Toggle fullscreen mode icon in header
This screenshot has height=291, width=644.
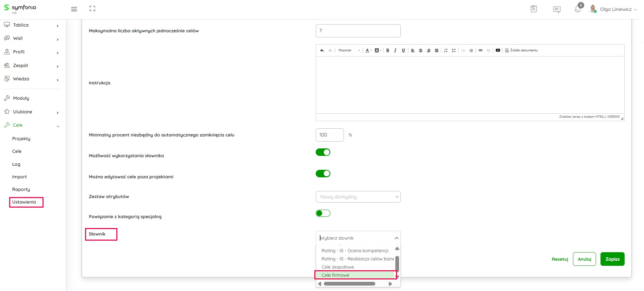[x=92, y=9]
